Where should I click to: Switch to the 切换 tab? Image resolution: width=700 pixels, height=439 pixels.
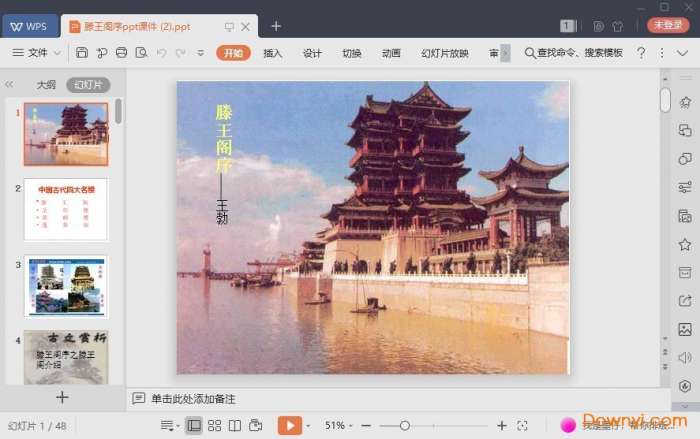tap(351, 53)
